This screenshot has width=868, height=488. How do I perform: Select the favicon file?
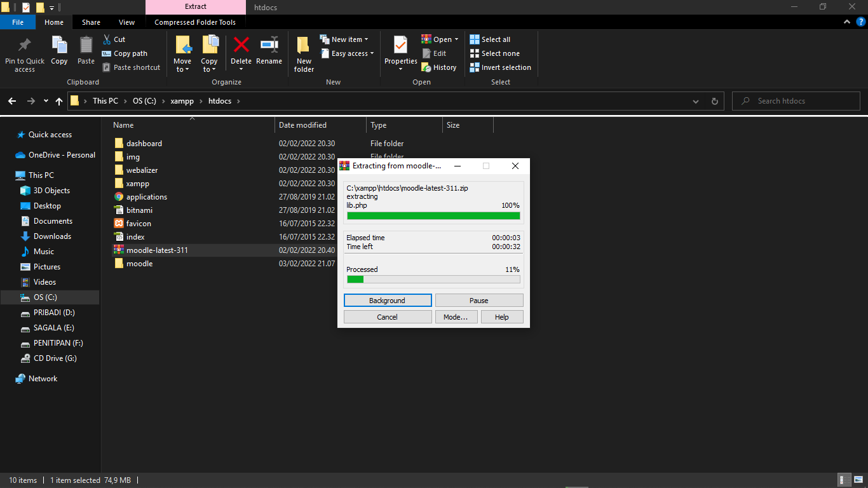[139, 224]
